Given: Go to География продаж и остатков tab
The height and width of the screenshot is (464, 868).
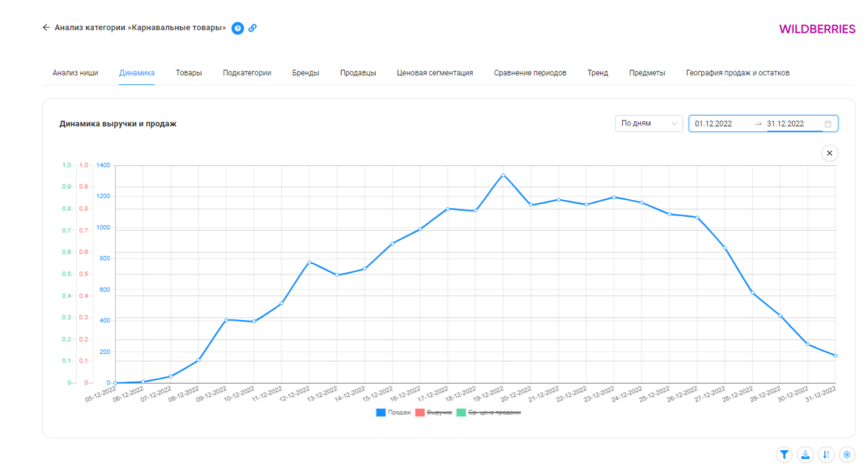Looking at the screenshot, I should click(x=737, y=73).
